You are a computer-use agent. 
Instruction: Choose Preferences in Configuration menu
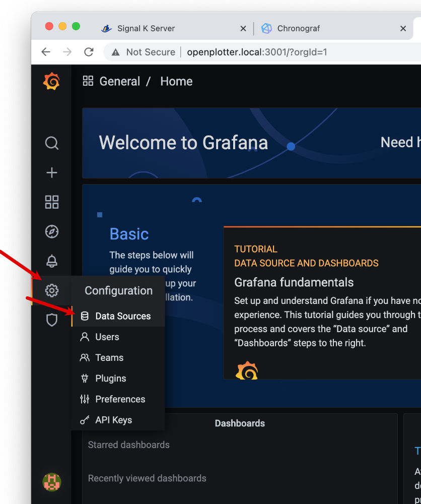click(120, 399)
